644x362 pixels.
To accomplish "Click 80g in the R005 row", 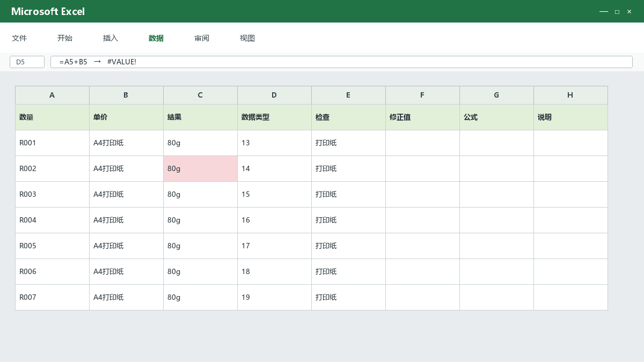I will (x=200, y=246).
